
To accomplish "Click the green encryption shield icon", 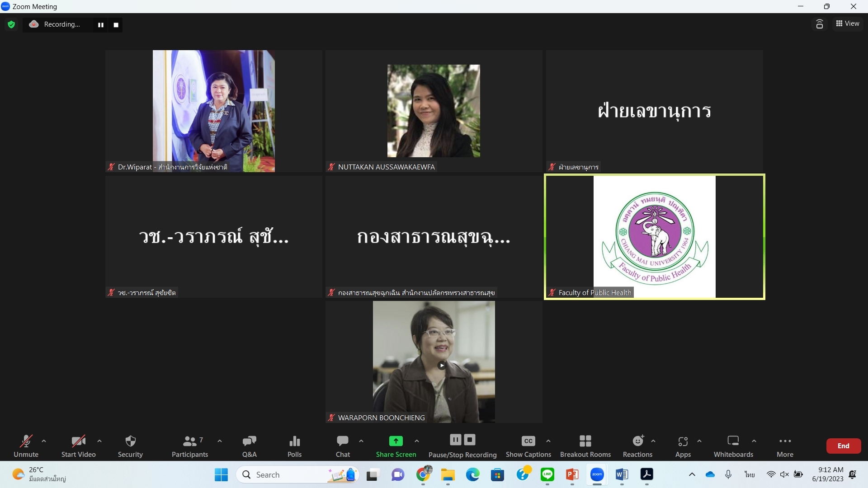I will pyautogui.click(x=11, y=24).
